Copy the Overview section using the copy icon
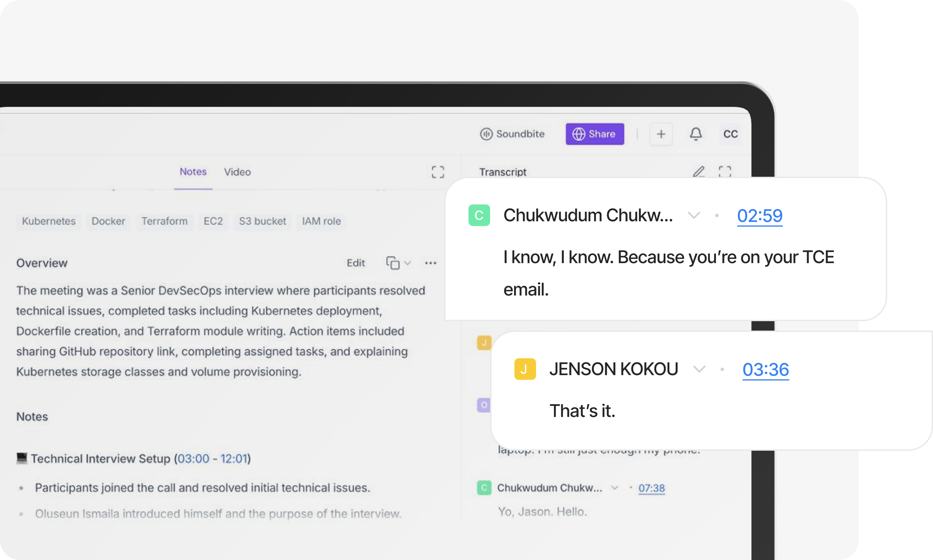This screenshot has width=933, height=560. (x=393, y=263)
